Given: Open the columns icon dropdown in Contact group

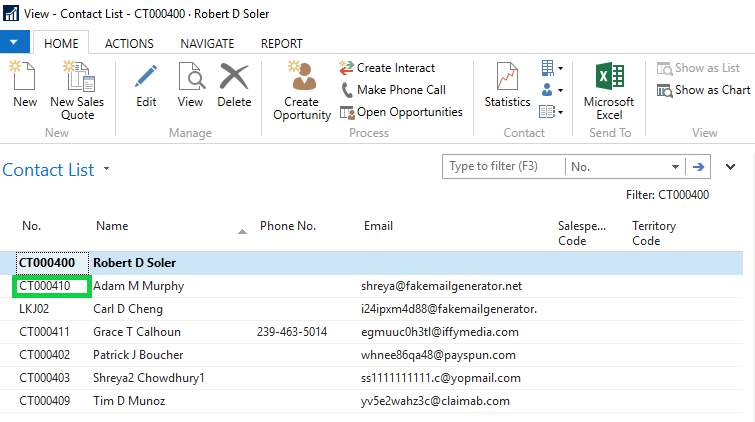Looking at the screenshot, I should tap(552, 112).
